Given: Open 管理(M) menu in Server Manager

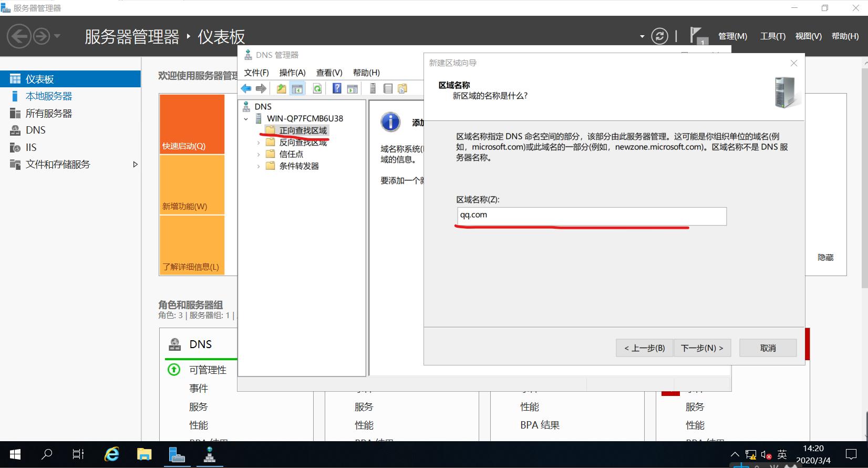Looking at the screenshot, I should tap(732, 36).
